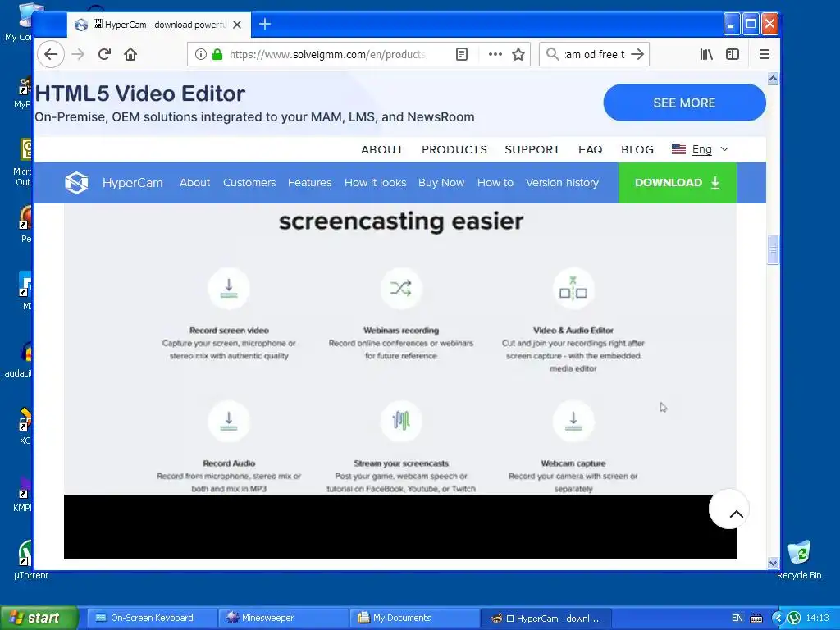Submit search with the go arrow

point(637,54)
